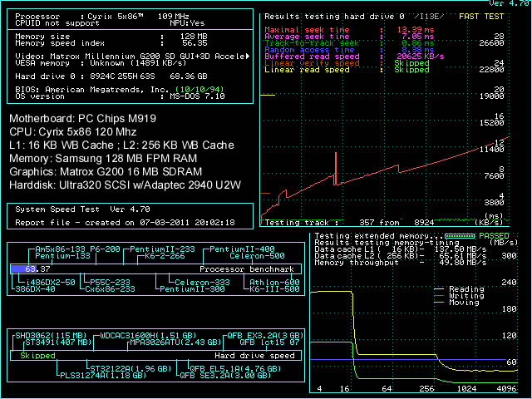Click the Linear verify speed Skipped status
This screenshot has height=399, width=532.
411,63
